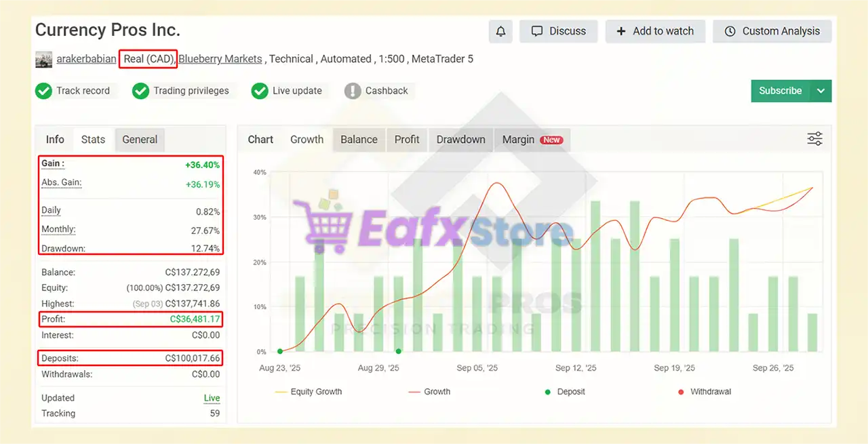This screenshot has width=868, height=444.
Task: Click the Deposits label
Action: (60, 358)
